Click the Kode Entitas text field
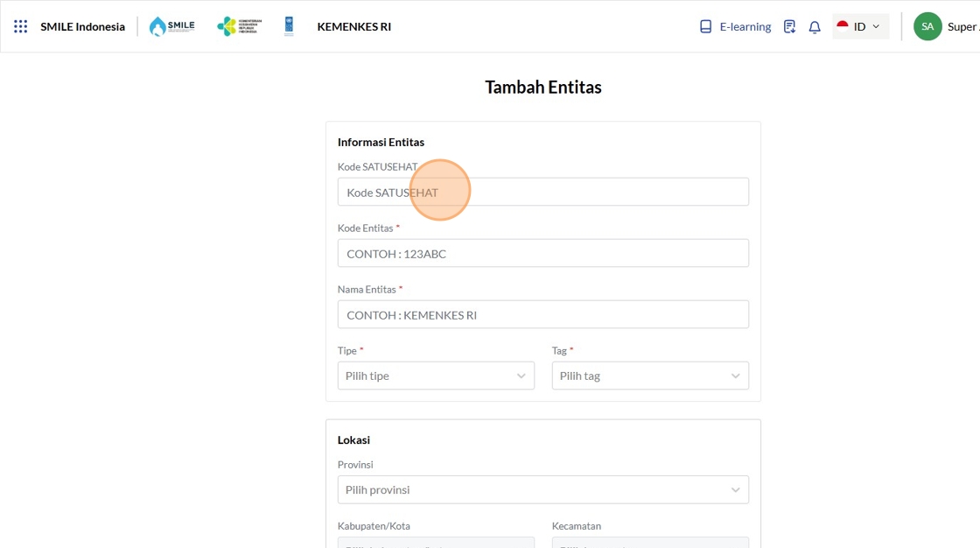The height and width of the screenshot is (548, 980). pyautogui.click(x=542, y=254)
